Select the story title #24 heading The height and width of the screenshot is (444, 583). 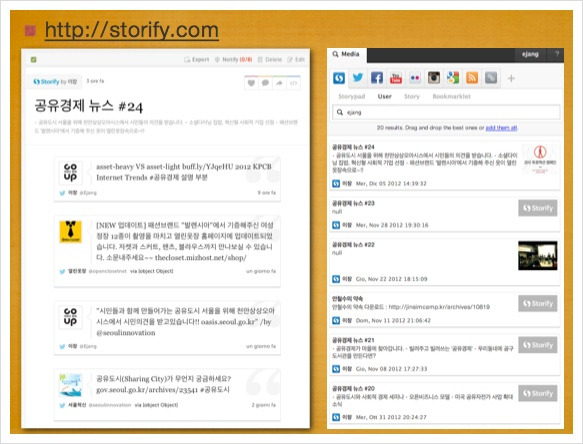pos(88,106)
